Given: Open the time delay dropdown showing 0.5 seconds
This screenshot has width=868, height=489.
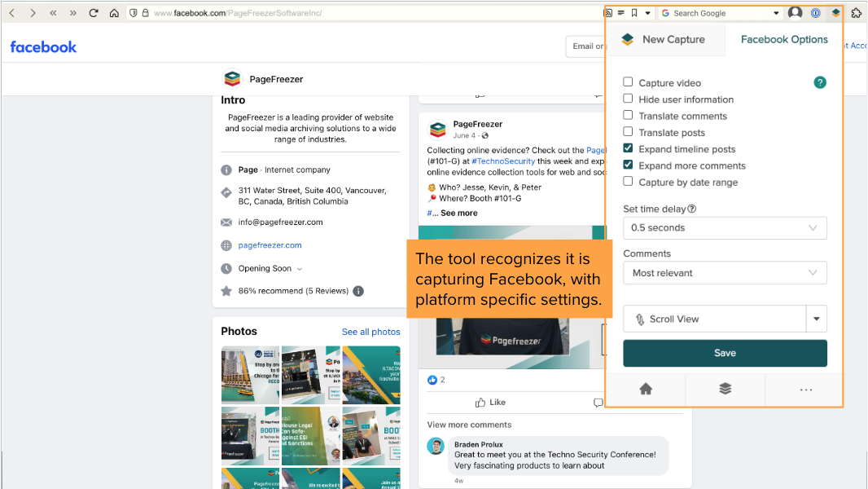Looking at the screenshot, I should pos(725,228).
